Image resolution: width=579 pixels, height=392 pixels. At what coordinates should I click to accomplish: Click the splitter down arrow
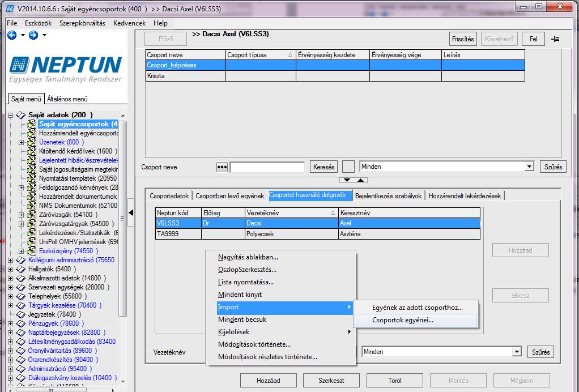pyautogui.click(x=347, y=180)
